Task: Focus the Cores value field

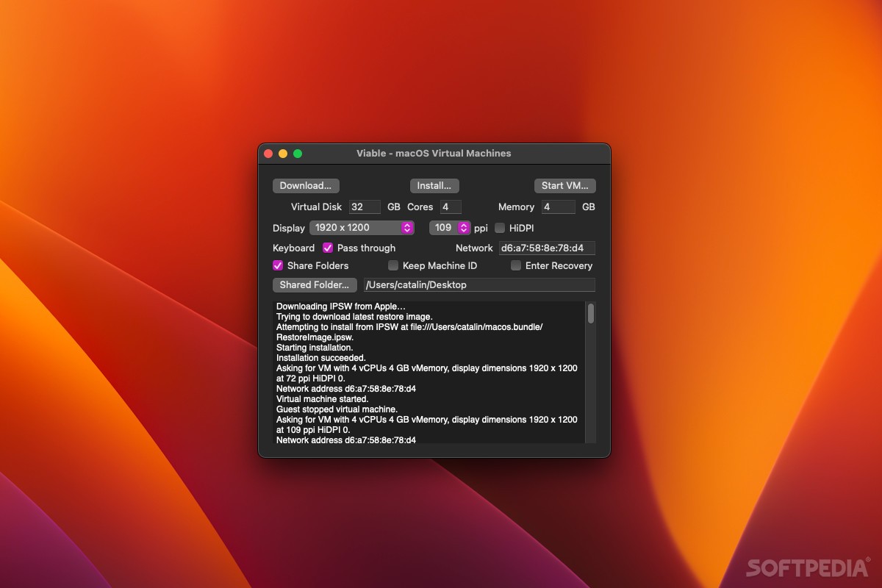Action: pyautogui.click(x=451, y=207)
